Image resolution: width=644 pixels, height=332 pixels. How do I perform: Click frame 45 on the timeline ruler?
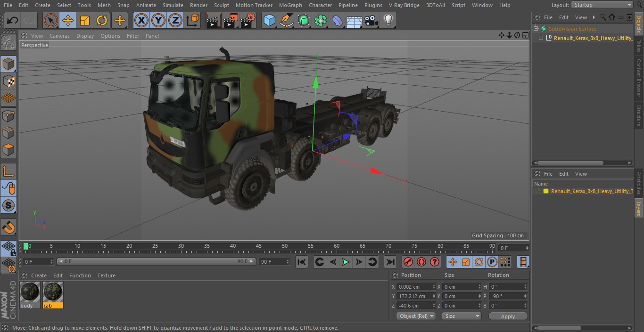tap(259, 246)
